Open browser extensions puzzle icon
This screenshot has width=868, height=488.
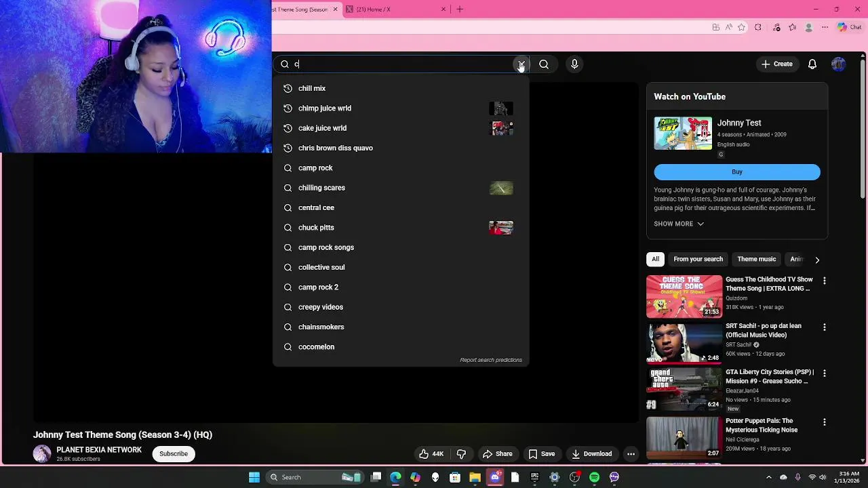[x=758, y=27]
